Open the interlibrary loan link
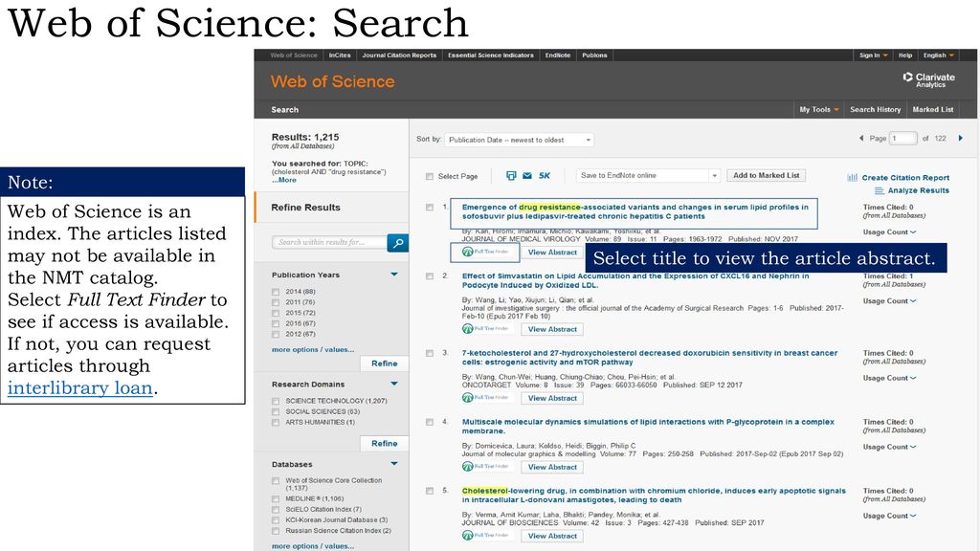The width and height of the screenshot is (980, 551). (x=80, y=388)
